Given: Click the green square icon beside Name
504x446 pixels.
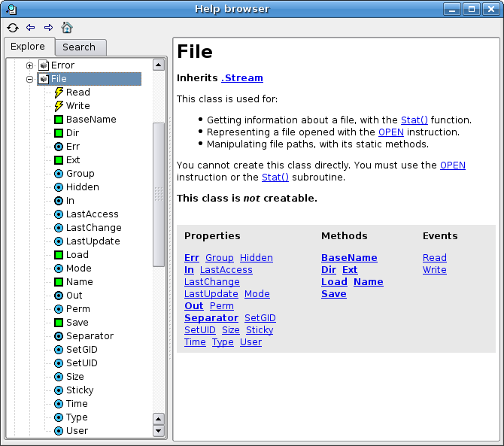Looking at the screenshot, I should 59,282.
